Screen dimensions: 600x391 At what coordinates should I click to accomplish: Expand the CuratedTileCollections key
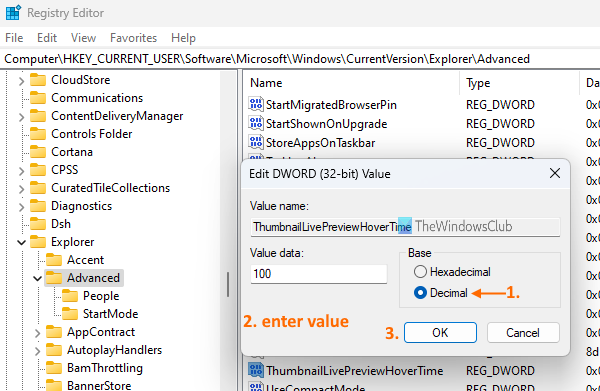(21, 189)
